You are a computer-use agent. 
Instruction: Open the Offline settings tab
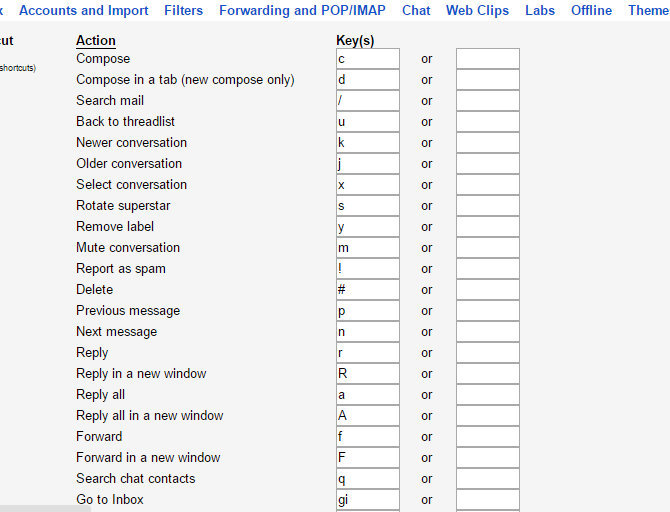[x=591, y=11]
